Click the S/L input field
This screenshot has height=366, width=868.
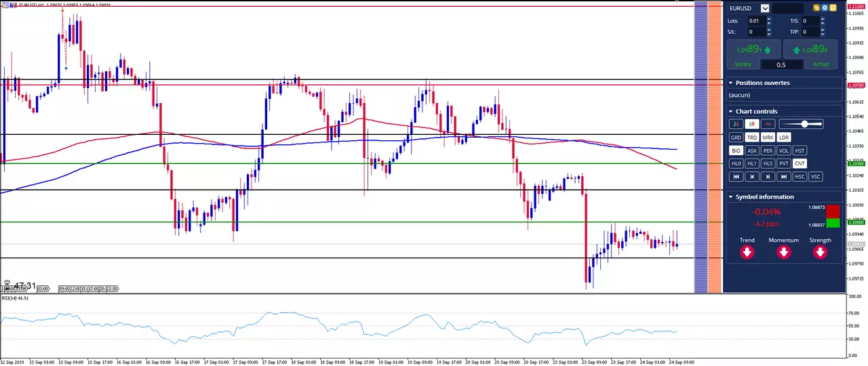(756, 32)
